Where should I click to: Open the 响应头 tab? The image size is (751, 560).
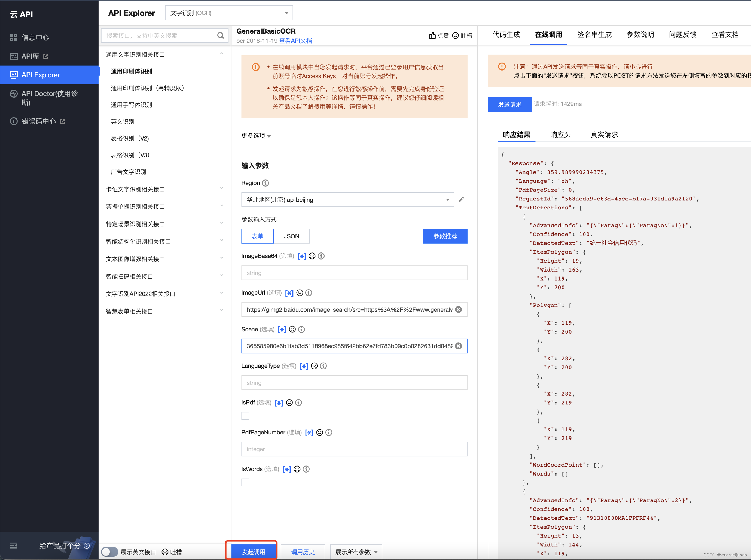pyautogui.click(x=561, y=135)
